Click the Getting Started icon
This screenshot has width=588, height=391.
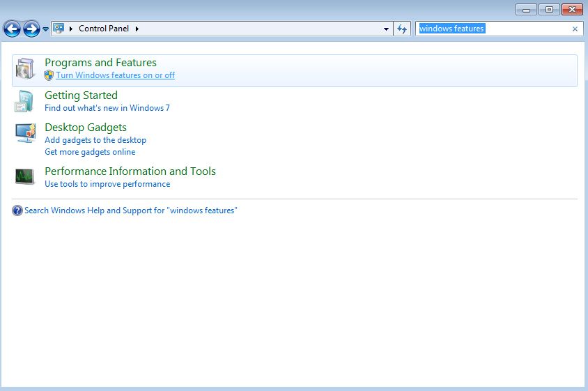[x=24, y=101]
